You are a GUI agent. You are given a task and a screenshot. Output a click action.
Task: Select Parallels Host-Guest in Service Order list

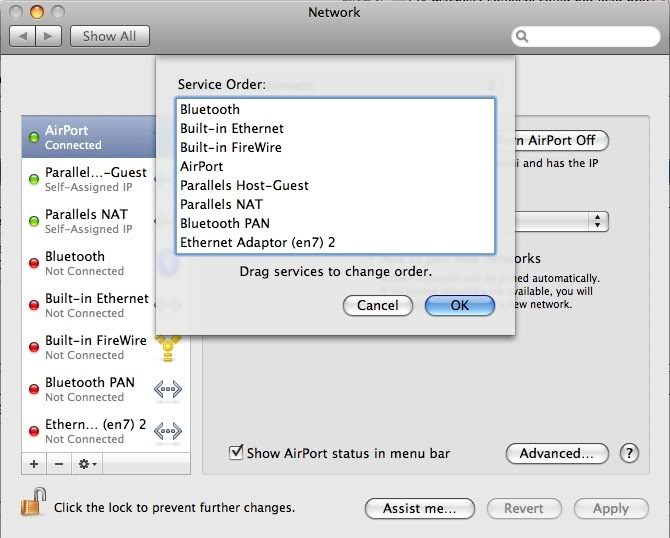(335, 185)
